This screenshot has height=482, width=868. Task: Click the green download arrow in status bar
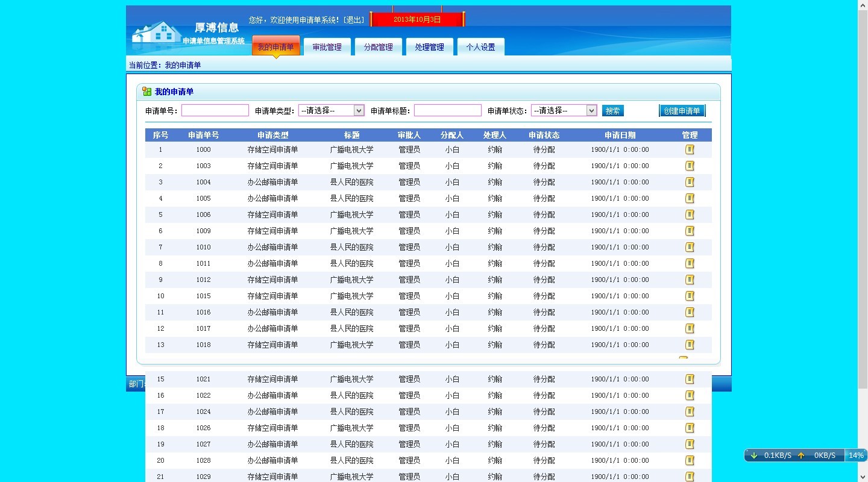click(x=754, y=455)
